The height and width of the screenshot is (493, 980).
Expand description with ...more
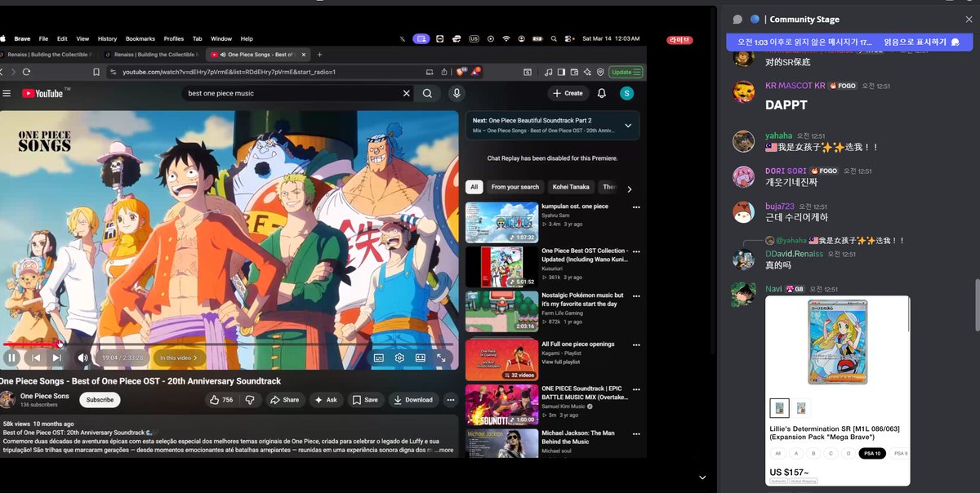(x=444, y=450)
